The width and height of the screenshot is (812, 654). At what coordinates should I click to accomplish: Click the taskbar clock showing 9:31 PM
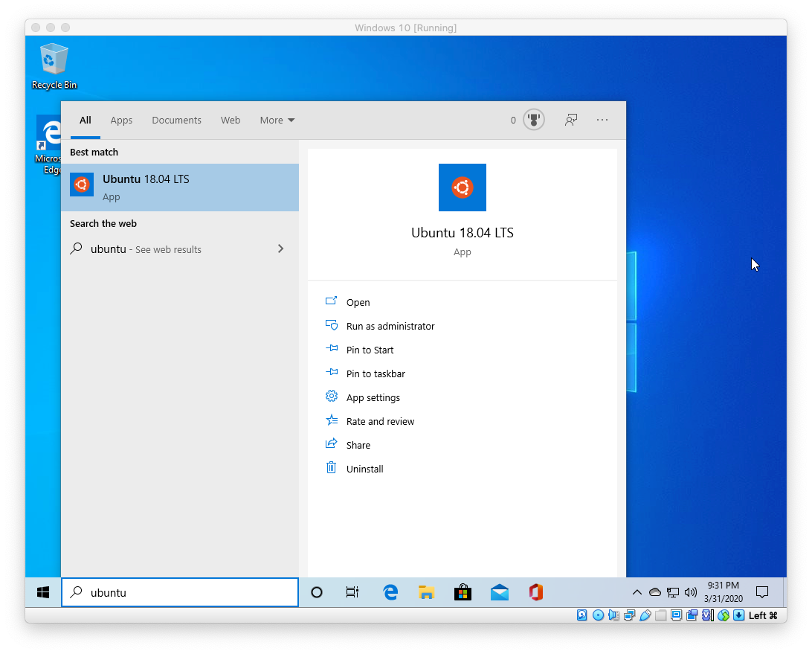pyautogui.click(x=724, y=592)
